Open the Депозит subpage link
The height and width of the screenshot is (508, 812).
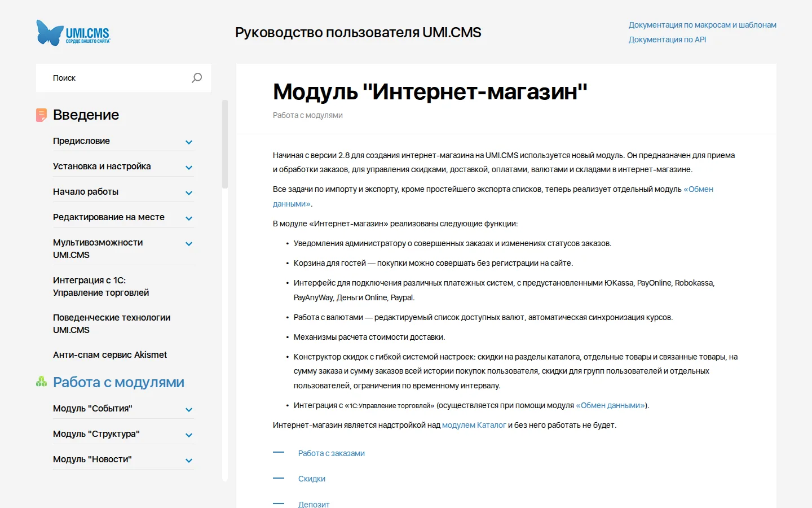314,504
